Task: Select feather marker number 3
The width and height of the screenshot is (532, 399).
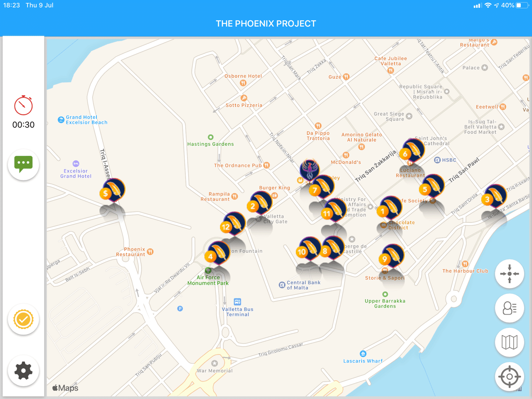Action: point(495,196)
